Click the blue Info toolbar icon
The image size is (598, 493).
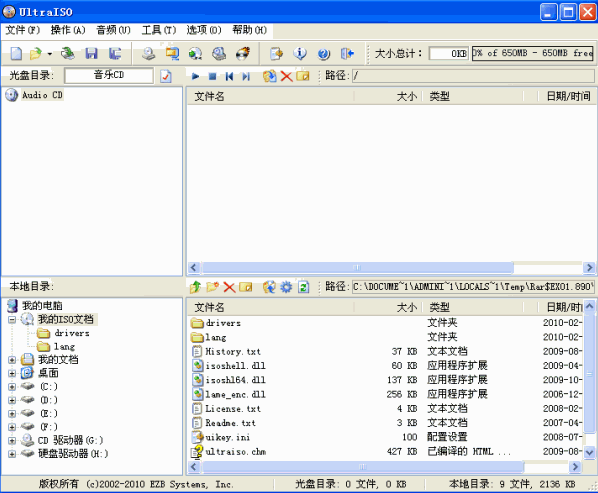(x=300, y=53)
